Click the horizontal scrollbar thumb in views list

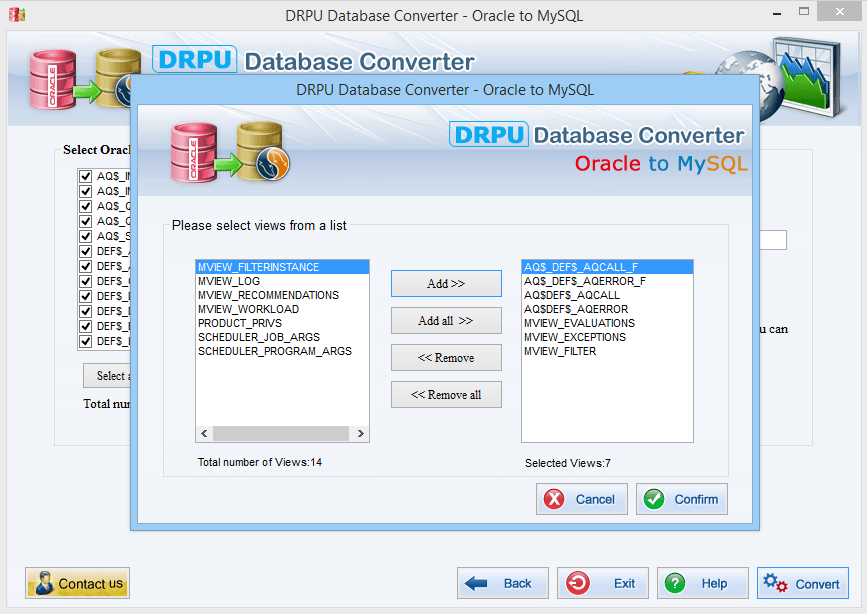[x=281, y=433]
